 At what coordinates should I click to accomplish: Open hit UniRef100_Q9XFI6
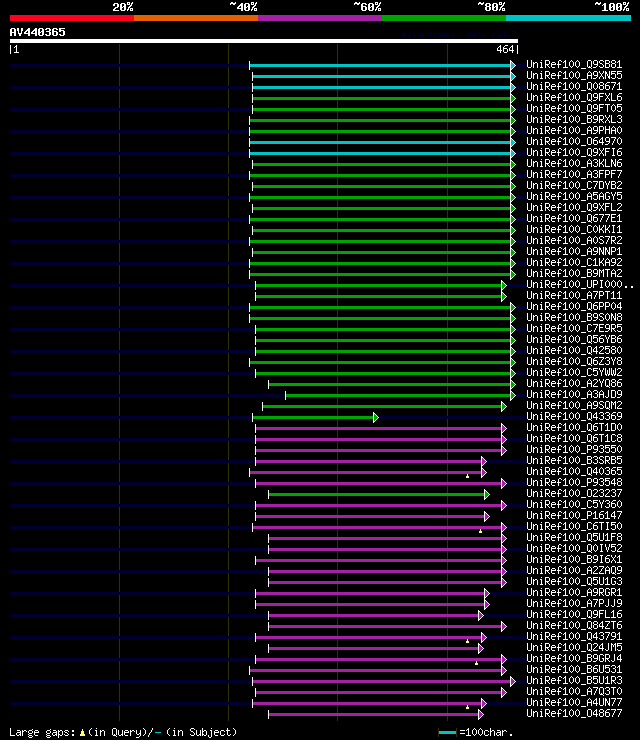point(574,152)
